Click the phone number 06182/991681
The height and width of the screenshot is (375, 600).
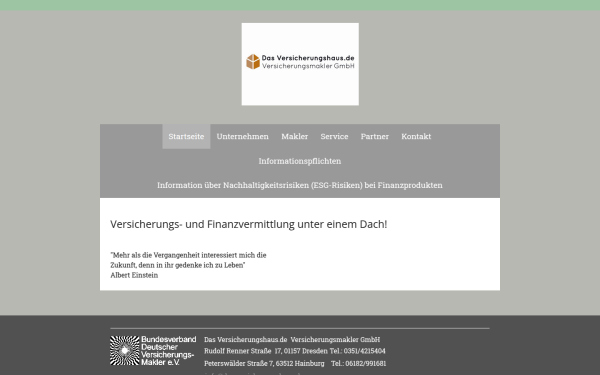tap(366, 363)
